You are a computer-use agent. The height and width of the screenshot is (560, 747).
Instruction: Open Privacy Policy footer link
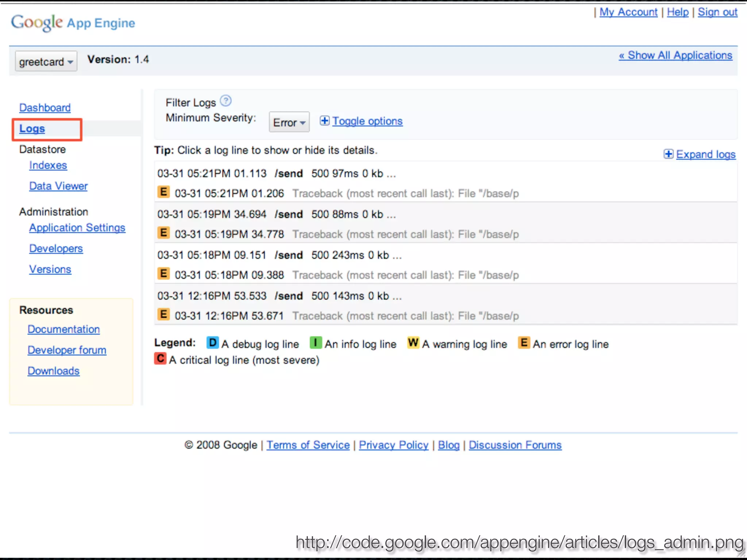394,445
